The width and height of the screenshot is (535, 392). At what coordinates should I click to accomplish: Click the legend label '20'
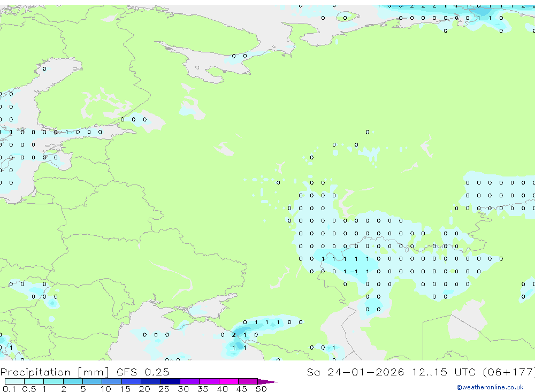144,389
